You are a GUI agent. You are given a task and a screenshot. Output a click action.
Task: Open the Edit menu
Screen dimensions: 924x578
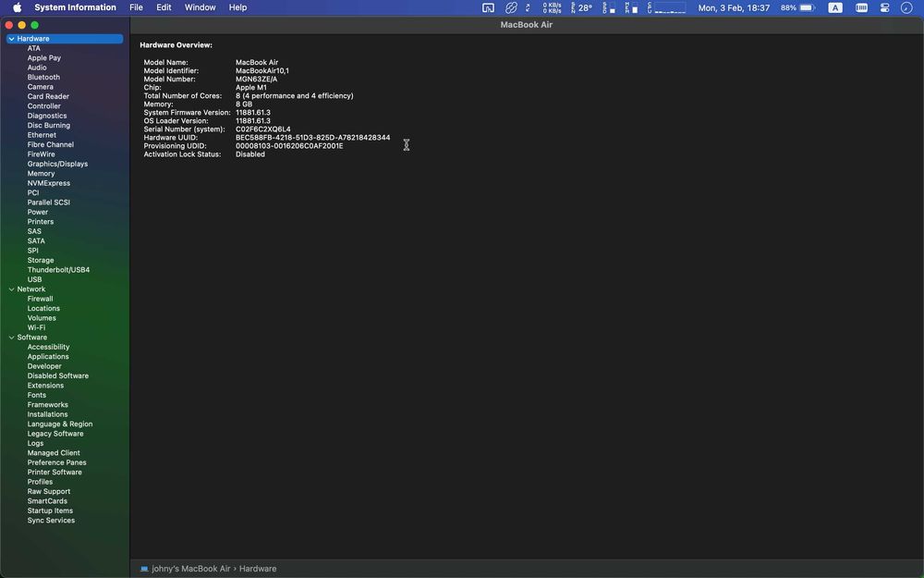[x=164, y=7]
